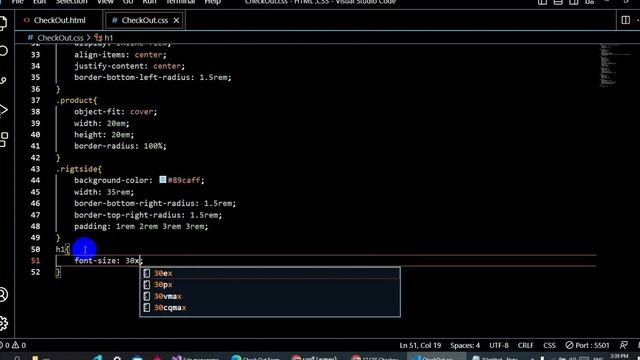Open the File menu
This screenshot has height=360, width=640.
[x=18, y=2]
